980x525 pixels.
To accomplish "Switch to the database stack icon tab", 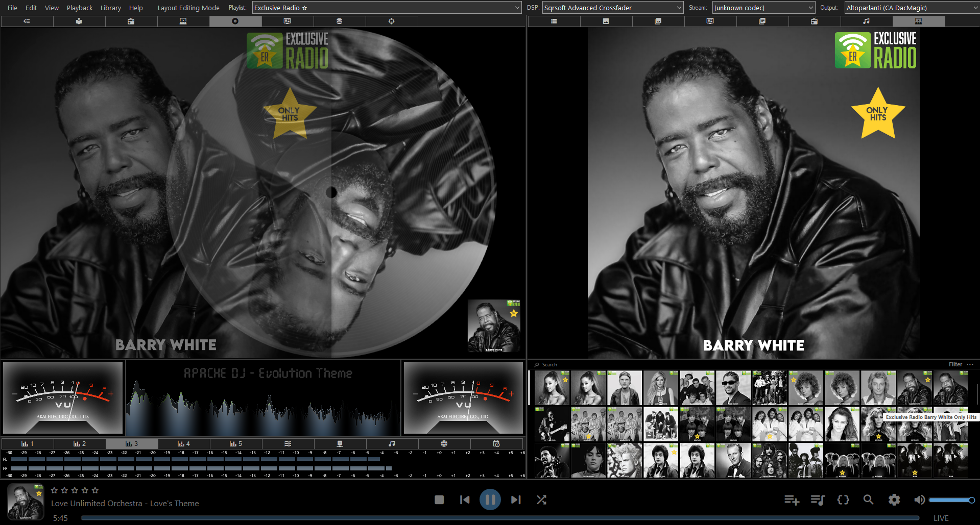I will [340, 21].
